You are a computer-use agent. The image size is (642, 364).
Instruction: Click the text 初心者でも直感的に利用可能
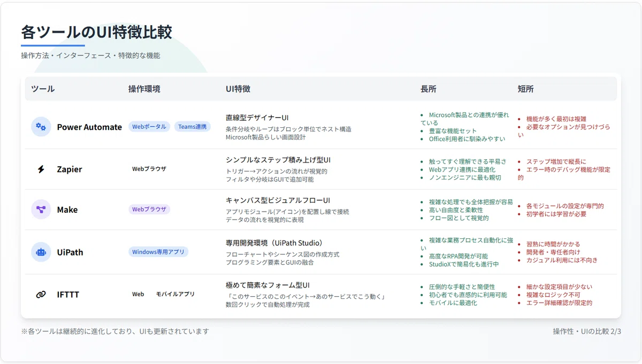click(x=468, y=295)
